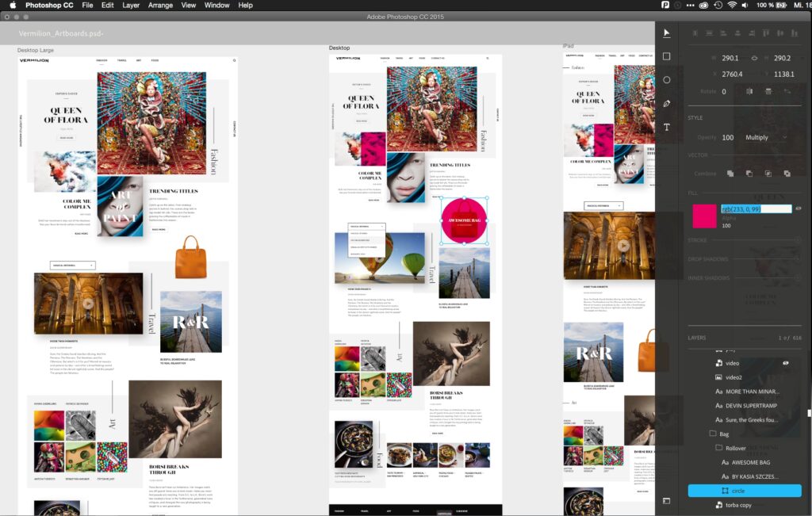Screen dimensions: 812x516
Task: Click the pink fill color swatch
Action: [x=703, y=216]
